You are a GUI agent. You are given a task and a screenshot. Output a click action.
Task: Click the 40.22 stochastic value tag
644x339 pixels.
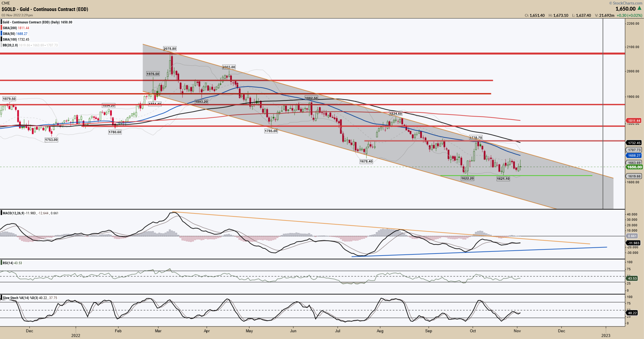pos(632,313)
